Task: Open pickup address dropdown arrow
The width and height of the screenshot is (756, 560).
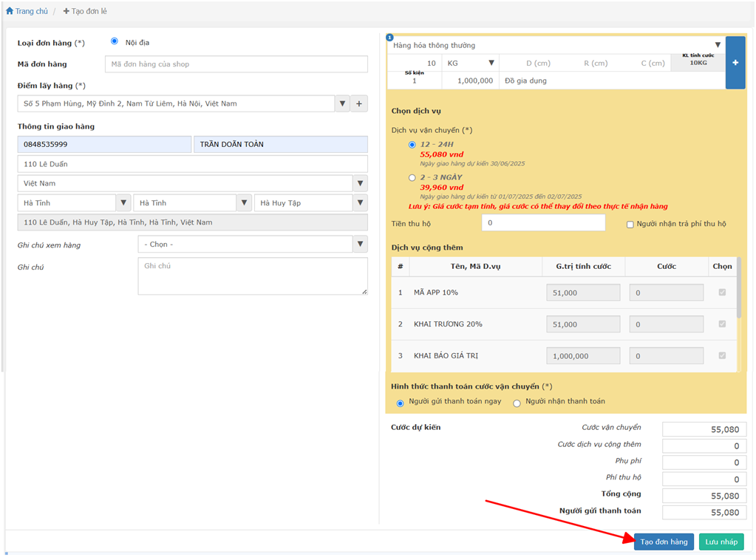Action: [x=342, y=103]
